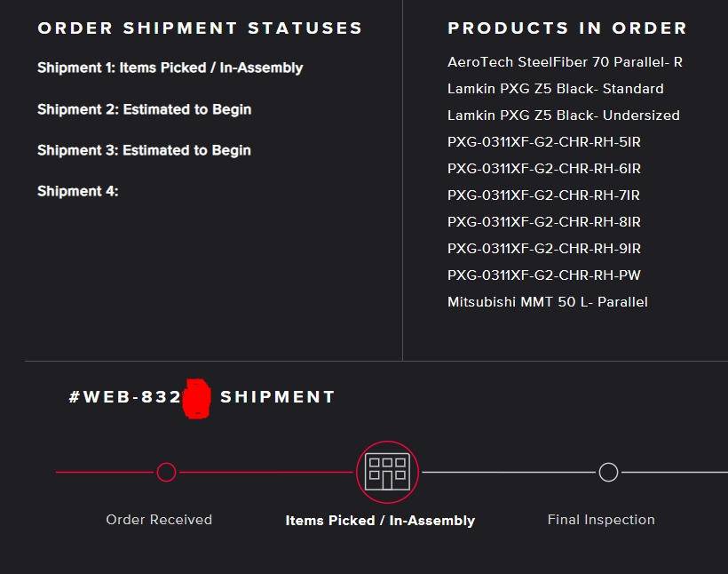
Task: Click the Final Inspection circle marker
Action: 608,472
